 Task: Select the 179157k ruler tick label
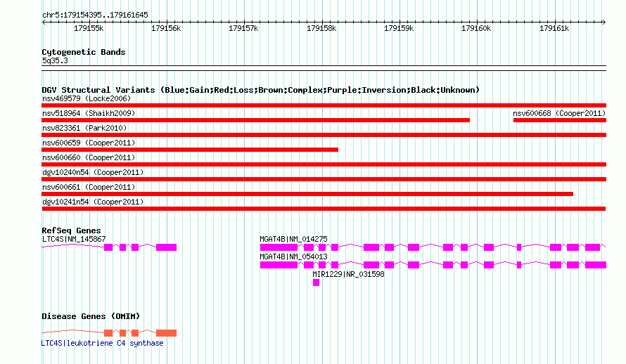243,28
